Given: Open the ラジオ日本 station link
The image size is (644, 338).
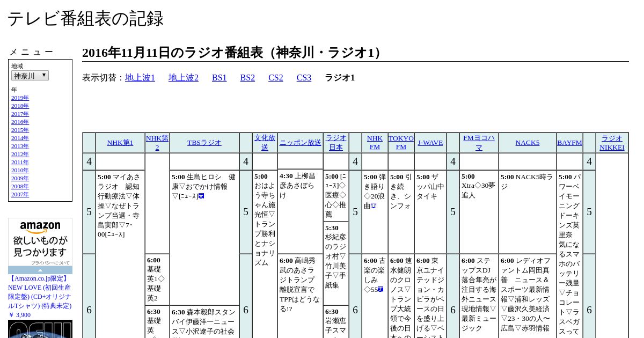Looking at the screenshot, I should (x=336, y=143).
